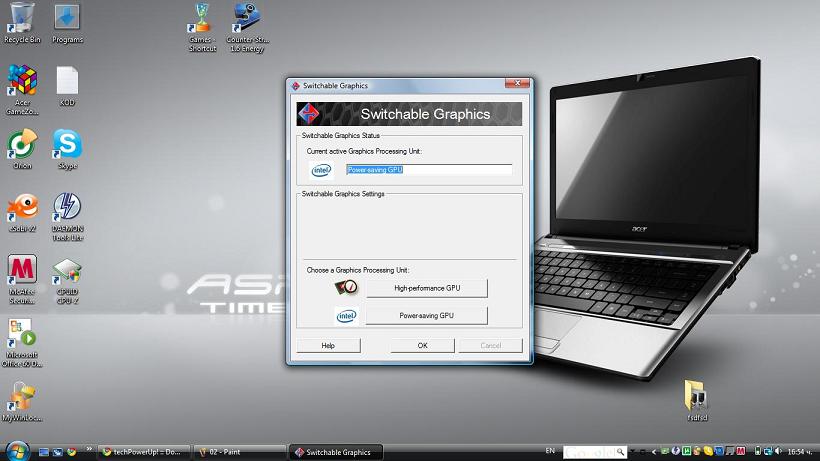The height and width of the screenshot is (461, 820).
Task: Switch to techPowerUp Chrome taskbar button
Action: [143, 452]
